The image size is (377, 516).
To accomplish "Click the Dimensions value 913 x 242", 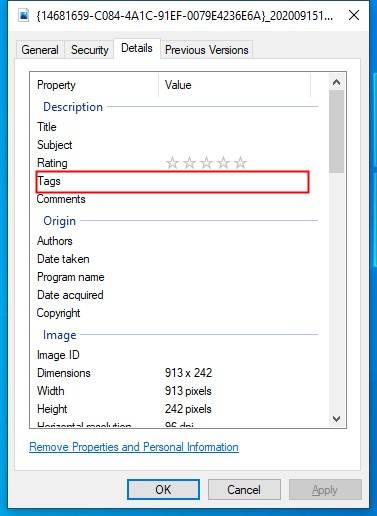I will [188, 373].
